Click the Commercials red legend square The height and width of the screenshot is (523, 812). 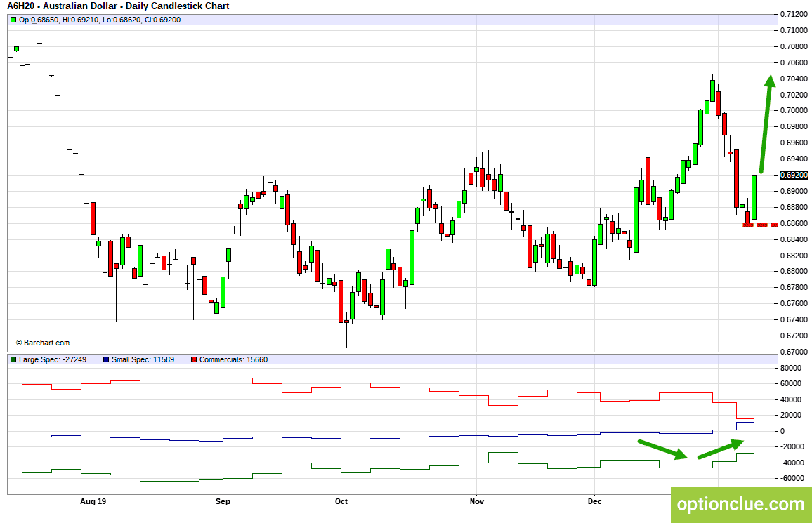[194, 359]
